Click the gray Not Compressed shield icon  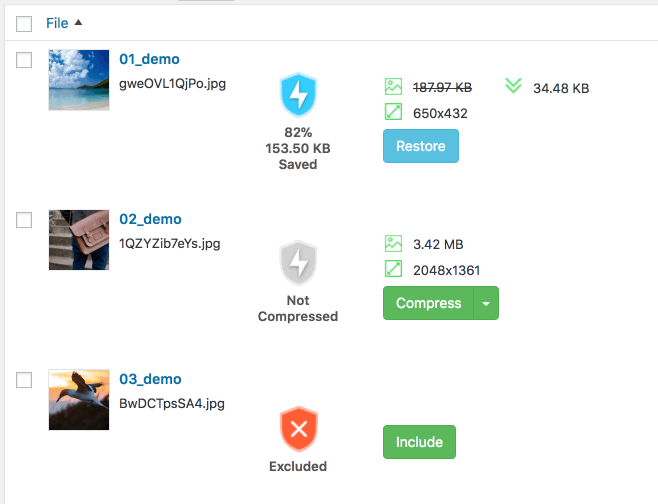tap(298, 263)
